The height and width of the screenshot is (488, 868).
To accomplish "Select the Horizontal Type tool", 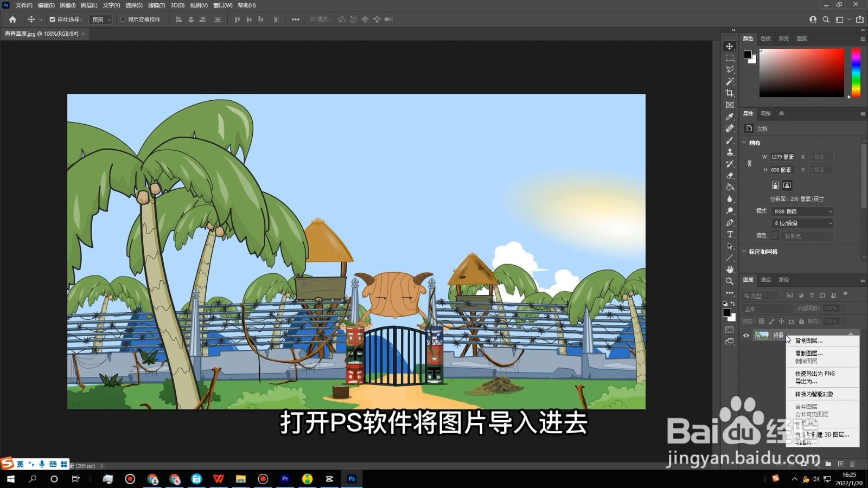I will [x=730, y=234].
